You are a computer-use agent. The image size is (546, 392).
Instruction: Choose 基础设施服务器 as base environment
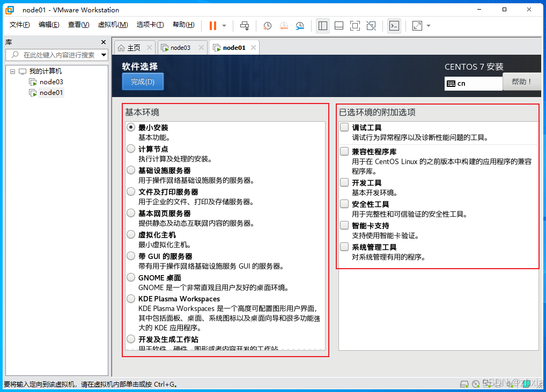(131, 170)
